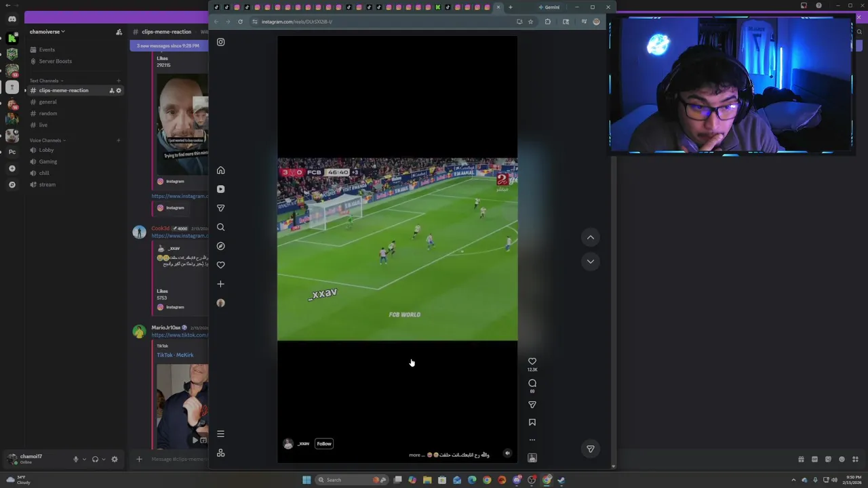868x488 pixels.
Task: Follow the _xxav account
Action: 324,444
